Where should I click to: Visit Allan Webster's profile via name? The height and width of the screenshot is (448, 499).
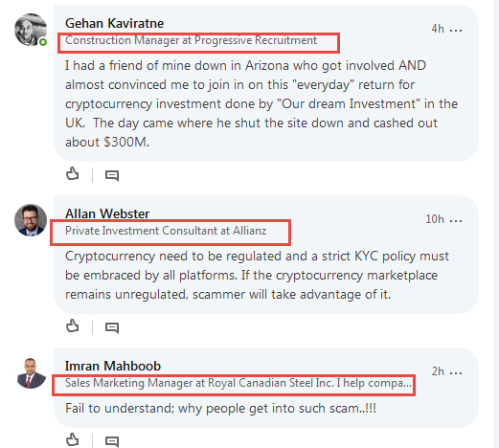point(107,213)
